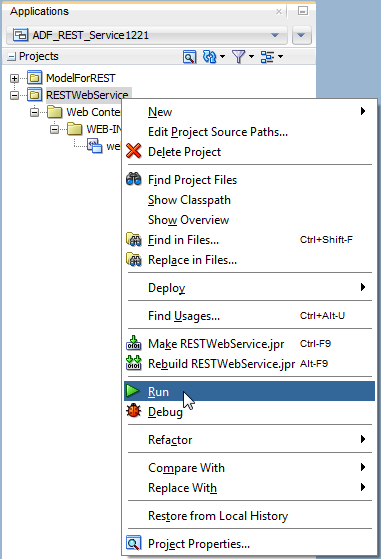Screen dimensions: 381x559
Task: Open the display options dropdown arrow
Action: click(280, 57)
